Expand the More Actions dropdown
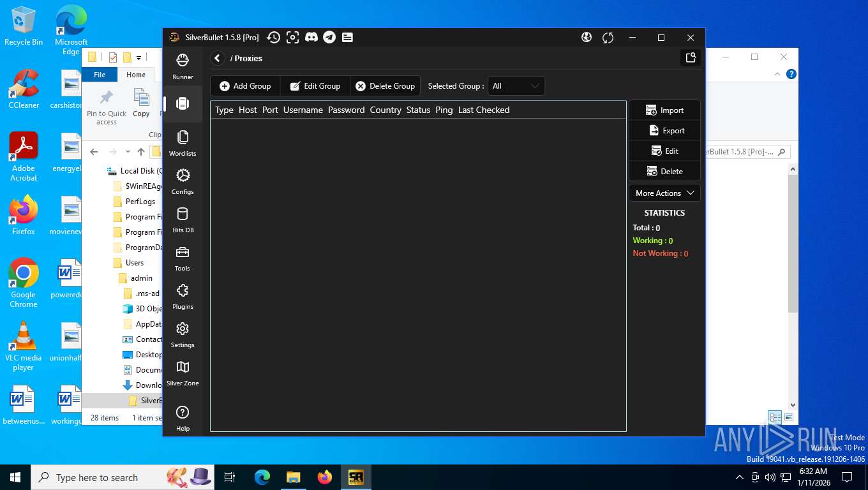868x490 pixels. coord(664,193)
